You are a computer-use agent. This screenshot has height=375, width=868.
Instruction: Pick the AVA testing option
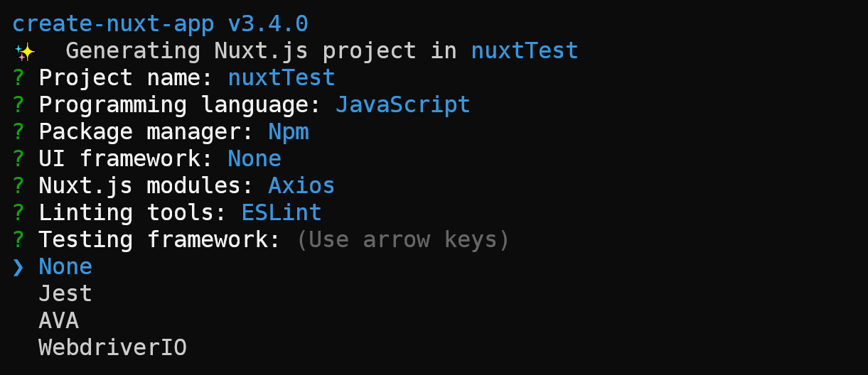pyautogui.click(x=58, y=321)
